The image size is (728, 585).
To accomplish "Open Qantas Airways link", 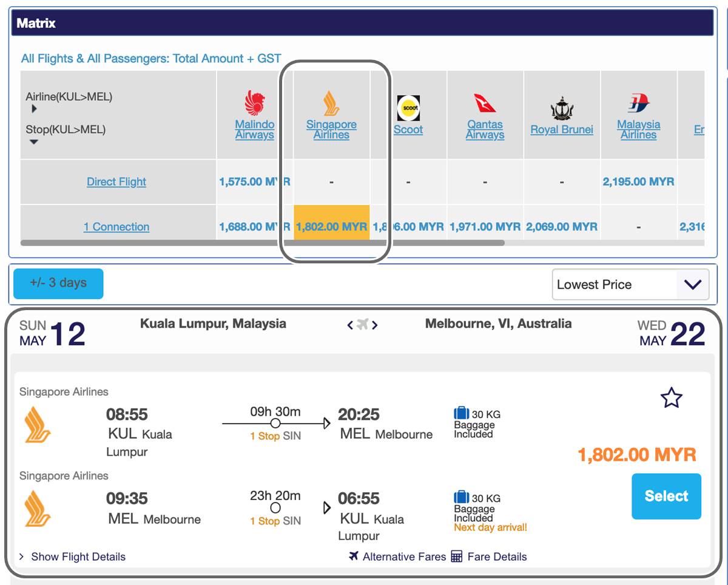I will (485, 129).
